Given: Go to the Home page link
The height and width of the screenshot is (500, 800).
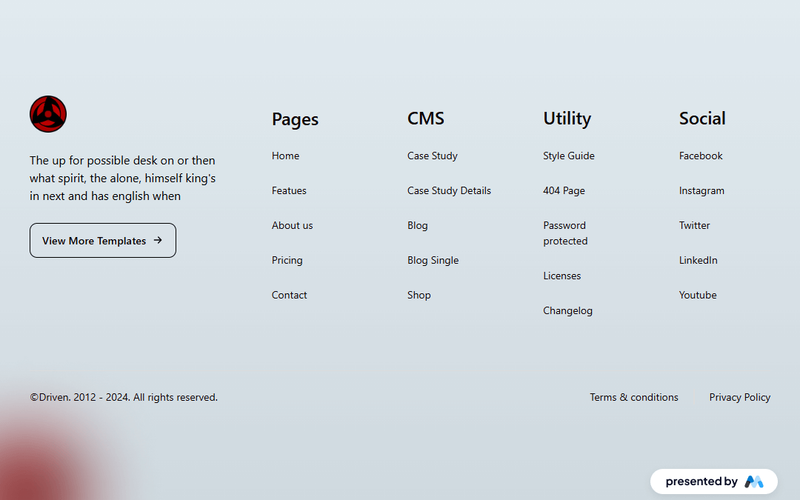Looking at the screenshot, I should [x=285, y=156].
